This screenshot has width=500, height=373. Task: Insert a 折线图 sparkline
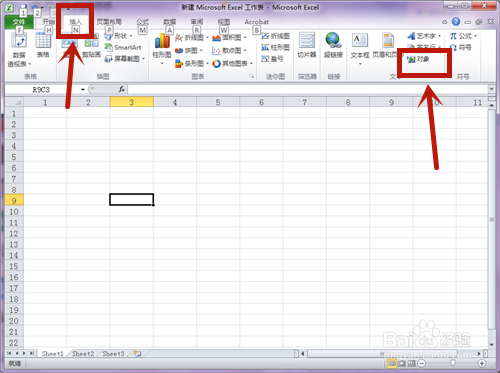275,36
